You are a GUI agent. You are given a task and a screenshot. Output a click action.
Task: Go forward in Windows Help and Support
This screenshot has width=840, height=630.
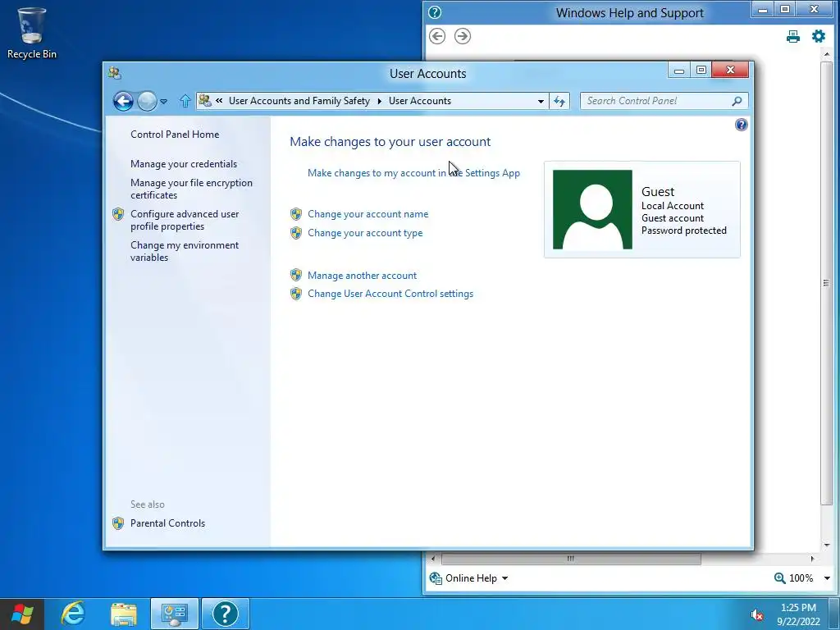(x=463, y=36)
